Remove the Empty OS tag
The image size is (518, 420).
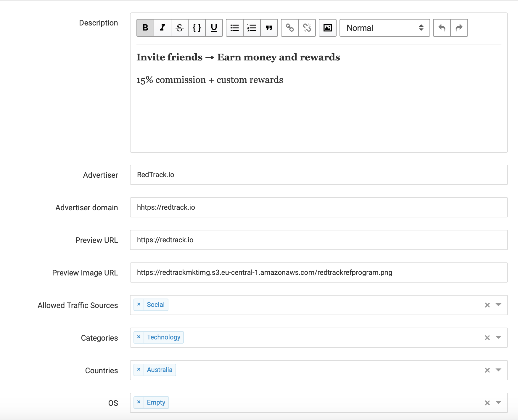point(139,402)
